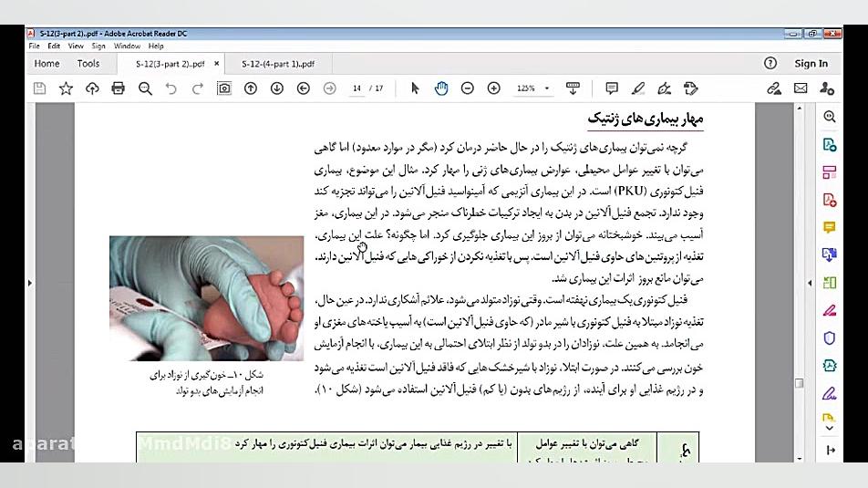
Task: Close the S-12(3-part 2)..pdf tab
Action: click(216, 64)
